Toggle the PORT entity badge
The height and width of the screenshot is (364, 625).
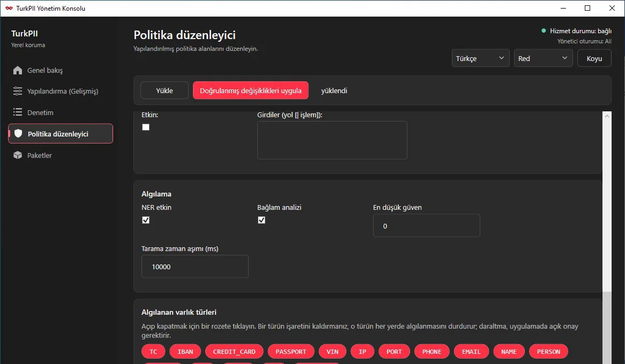click(394, 352)
